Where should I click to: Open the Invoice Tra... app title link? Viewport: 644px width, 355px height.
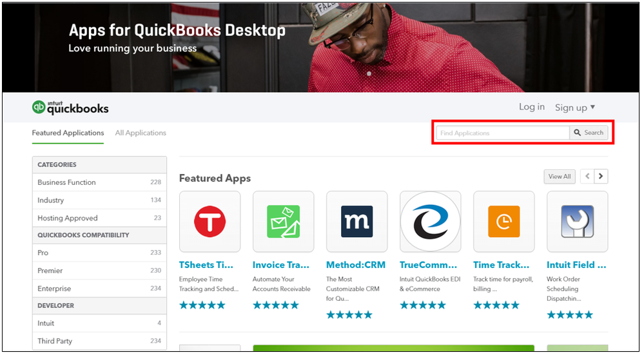pyautogui.click(x=281, y=265)
